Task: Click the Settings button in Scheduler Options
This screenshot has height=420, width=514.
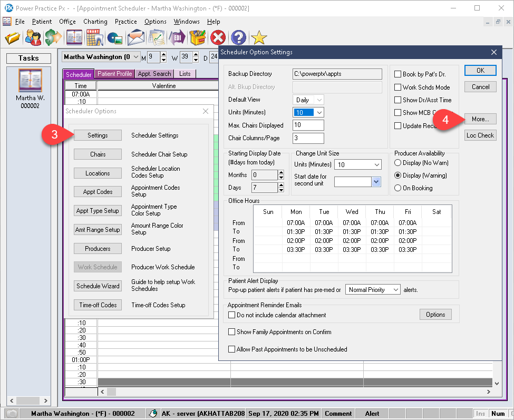Action: (98, 135)
